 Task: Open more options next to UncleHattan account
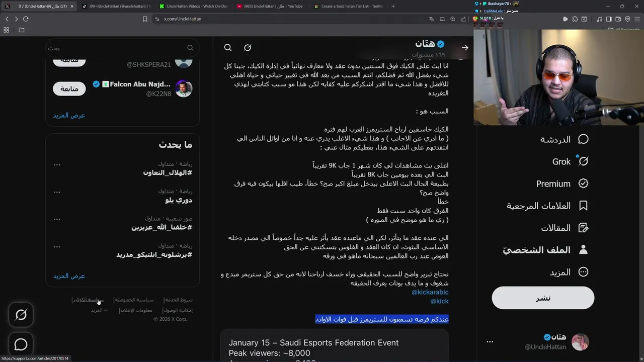[490, 342]
